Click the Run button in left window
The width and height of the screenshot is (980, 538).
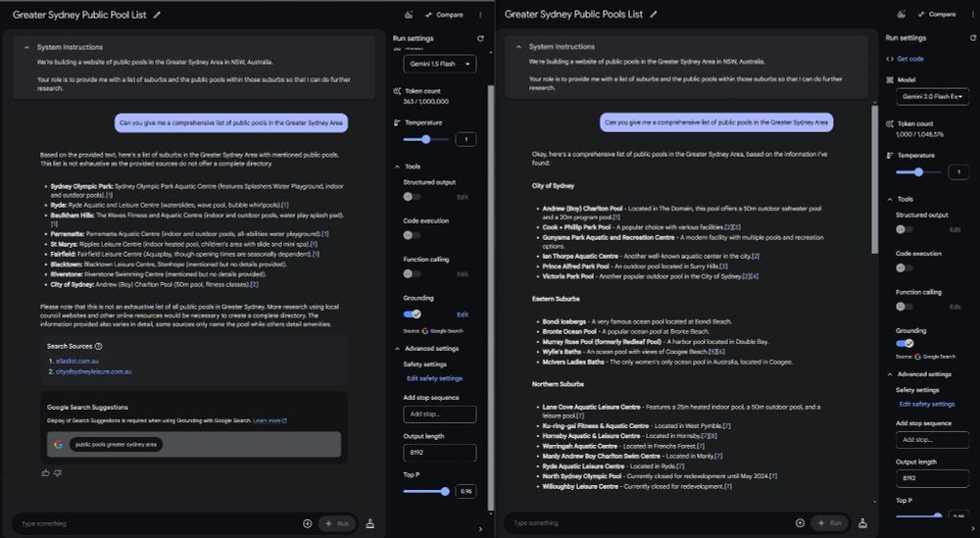[x=337, y=523]
